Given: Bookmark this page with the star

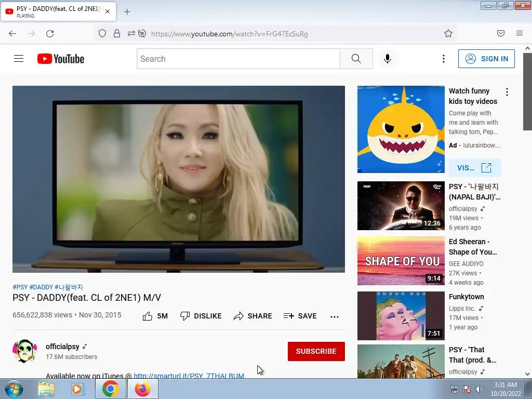Looking at the screenshot, I should click(x=448, y=33).
